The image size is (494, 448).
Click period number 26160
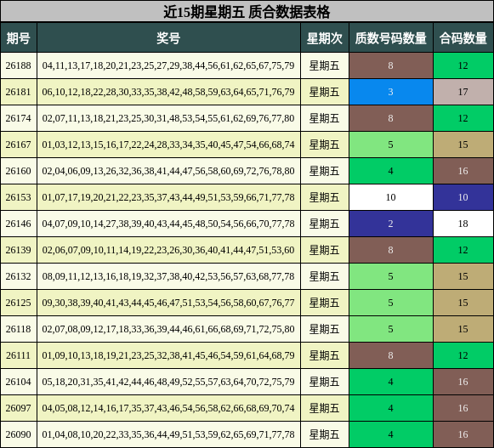coord(18,171)
